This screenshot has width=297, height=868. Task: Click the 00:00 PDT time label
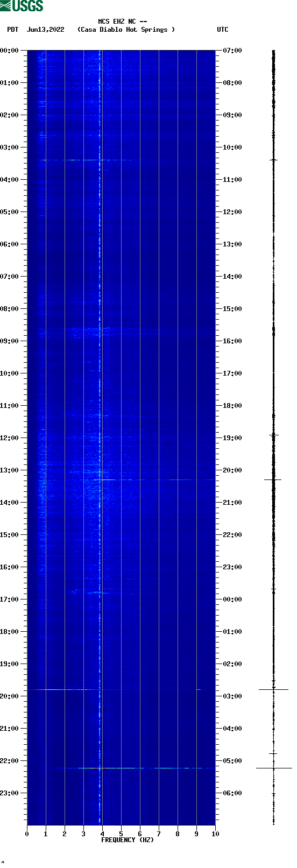(x=10, y=51)
